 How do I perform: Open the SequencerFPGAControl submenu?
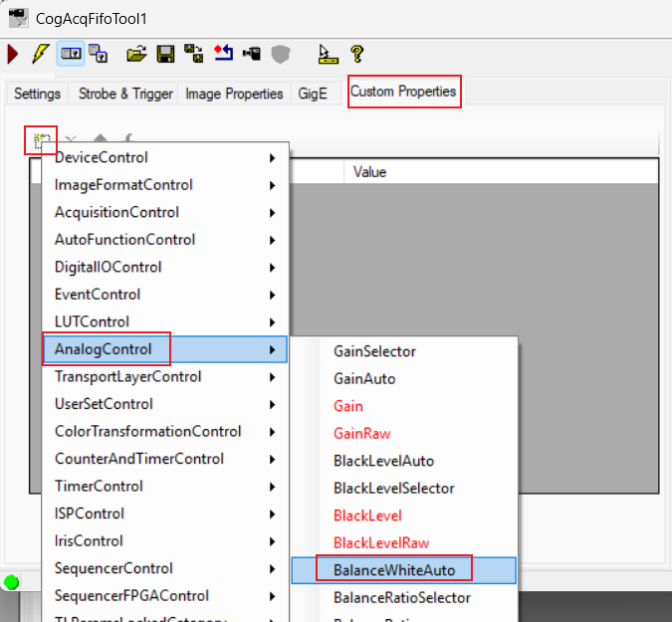165,596
